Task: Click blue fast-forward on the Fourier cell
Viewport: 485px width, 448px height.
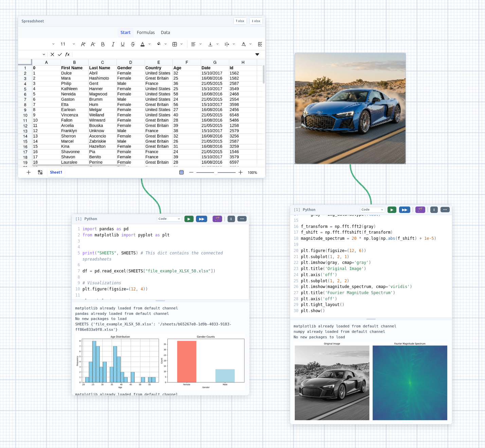Action: [405, 210]
